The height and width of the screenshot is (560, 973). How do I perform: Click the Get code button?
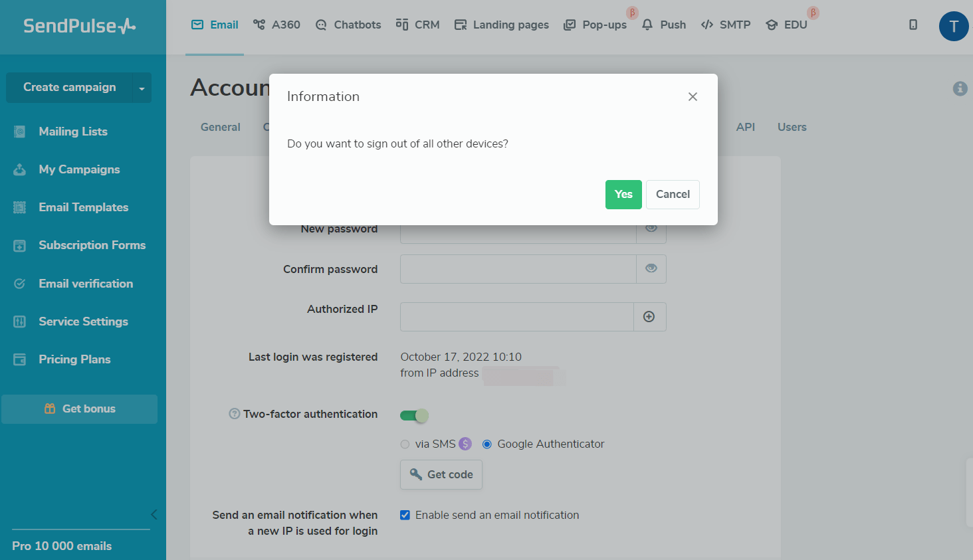point(441,474)
